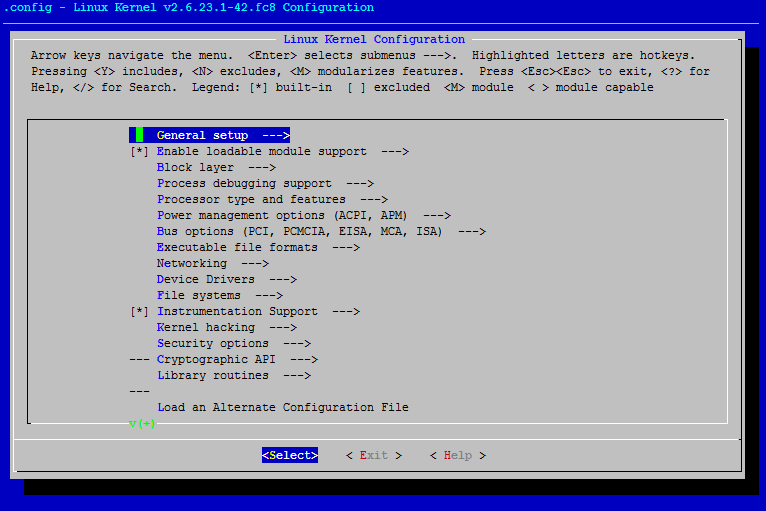Open the Cryptographic API submenu
The image size is (766, 511).
click(237, 360)
